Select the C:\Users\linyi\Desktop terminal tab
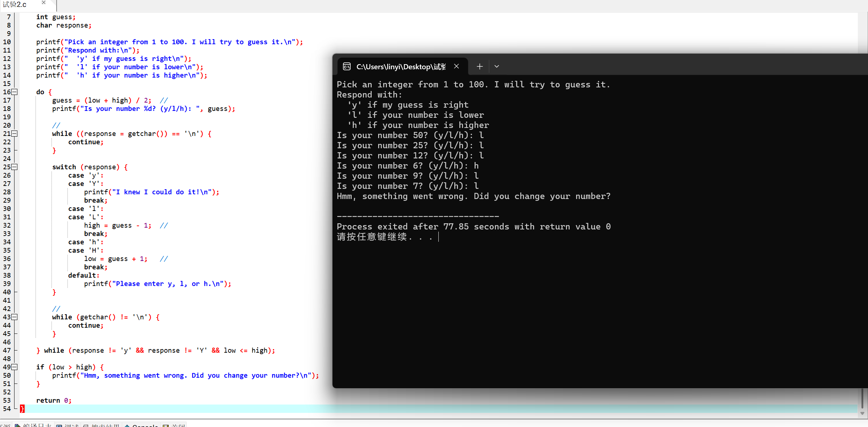 tap(401, 67)
